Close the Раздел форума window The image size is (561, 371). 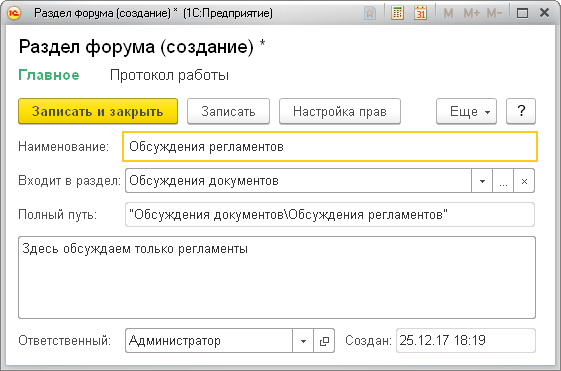[544, 13]
